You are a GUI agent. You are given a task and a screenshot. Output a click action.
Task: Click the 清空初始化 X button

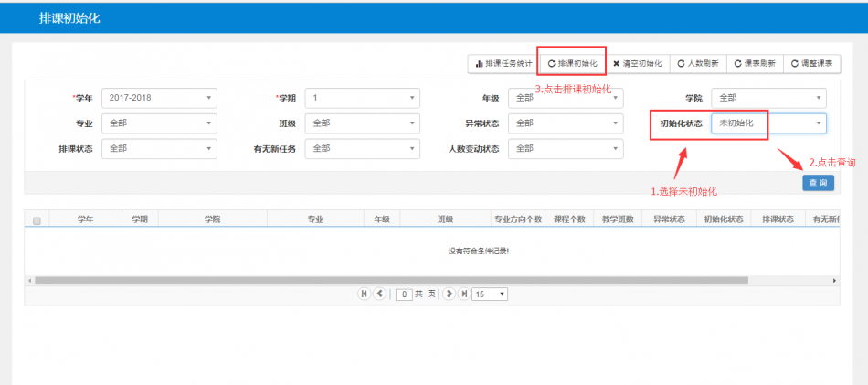pos(637,64)
